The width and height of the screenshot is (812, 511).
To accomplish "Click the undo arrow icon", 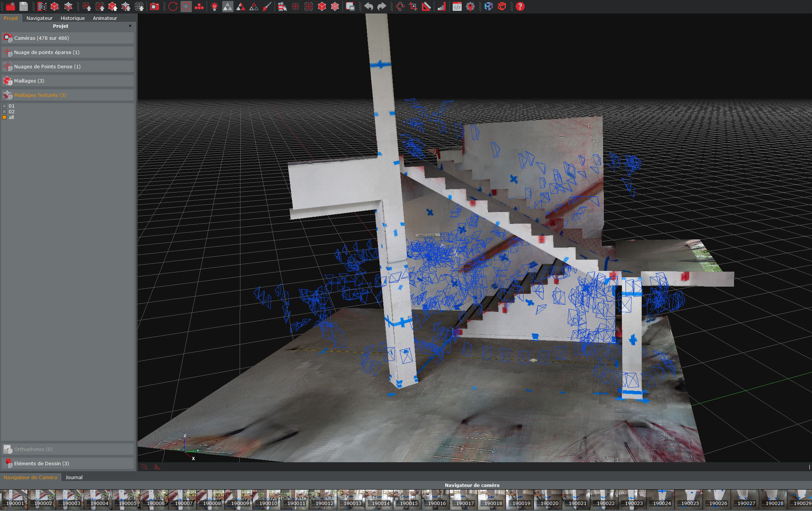I will tap(369, 6).
